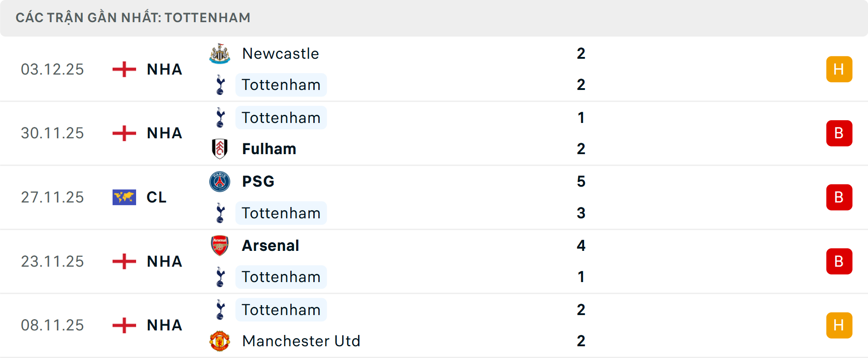Click the Newcastle club crest

[220, 53]
